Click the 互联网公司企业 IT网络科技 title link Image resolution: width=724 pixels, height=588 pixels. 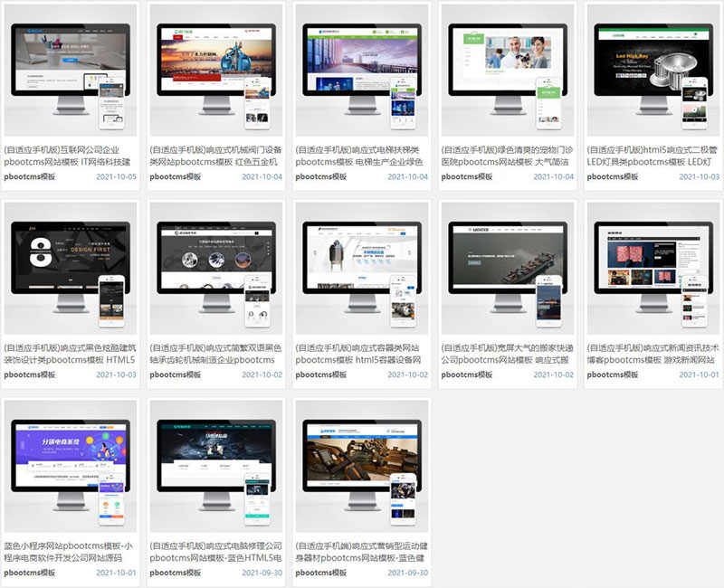70,156
